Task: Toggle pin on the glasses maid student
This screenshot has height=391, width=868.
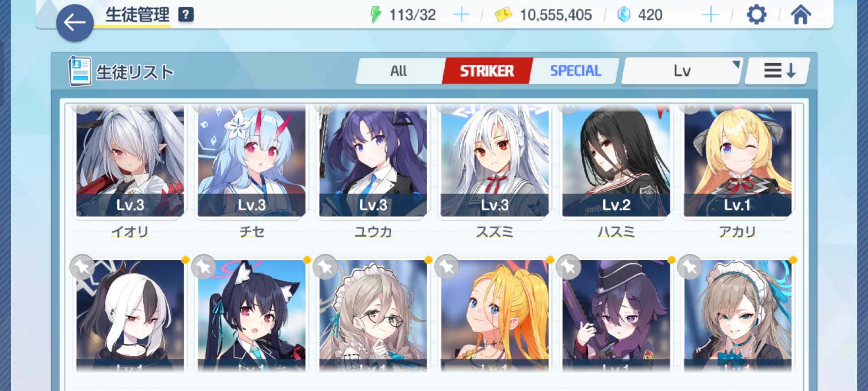Action: (325, 267)
